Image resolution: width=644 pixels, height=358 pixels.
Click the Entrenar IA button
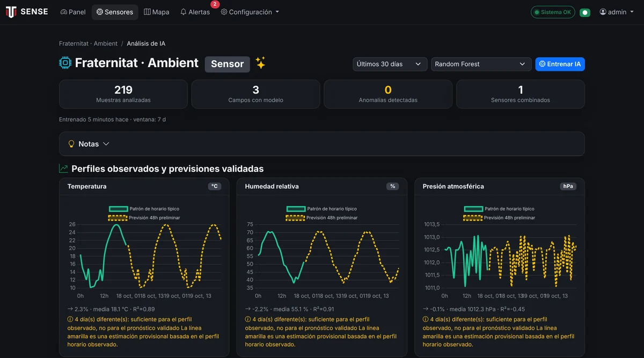pyautogui.click(x=560, y=64)
